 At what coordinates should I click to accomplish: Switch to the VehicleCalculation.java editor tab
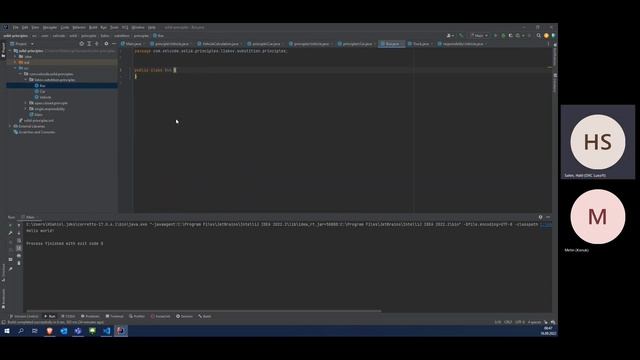pyautogui.click(x=220, y=44)
